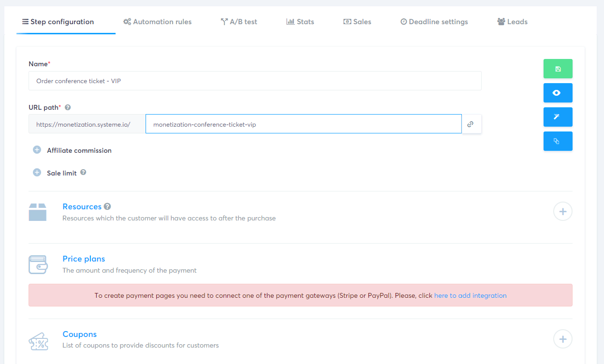Add a coupon with the Coupons plus button
604x364 pixels.
[x=563, y=339]
